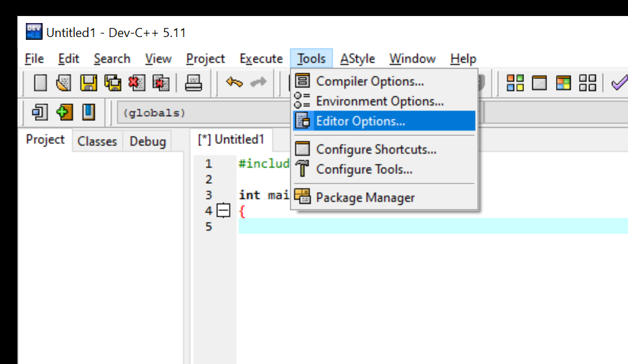Viewport: 628px width, 364px height.
Task: Click the Open file icon in toolbar
Action: [x=64, y=83]
